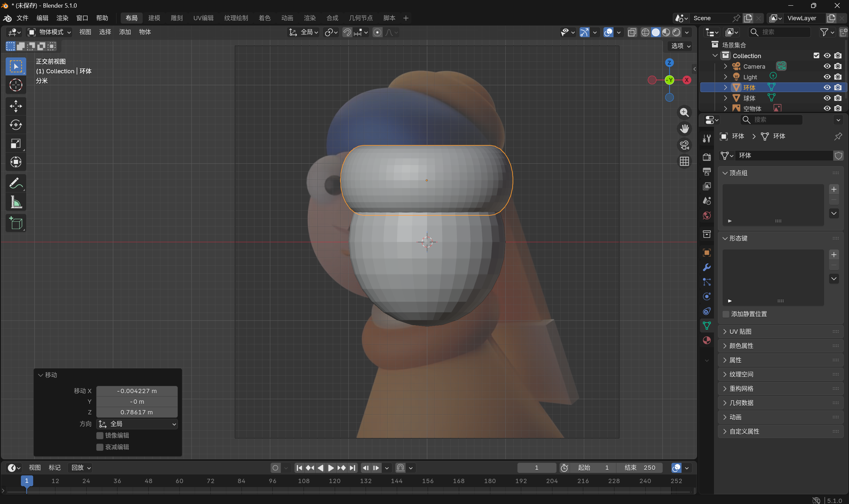Open Modifier properties wrench tab
Screen dimensions: 849x504
[707, 267]
